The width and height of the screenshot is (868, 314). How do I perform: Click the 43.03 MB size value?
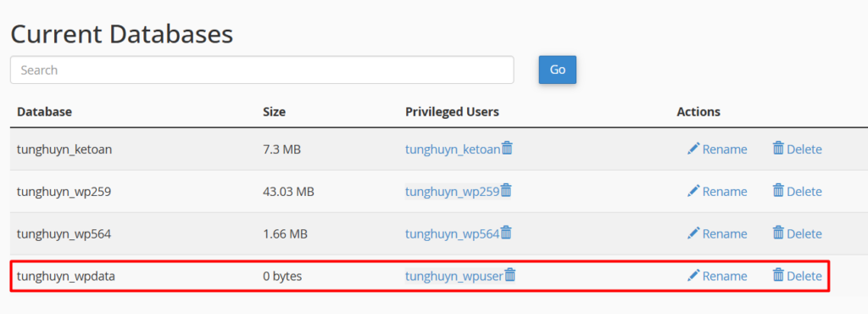point(288,191)
